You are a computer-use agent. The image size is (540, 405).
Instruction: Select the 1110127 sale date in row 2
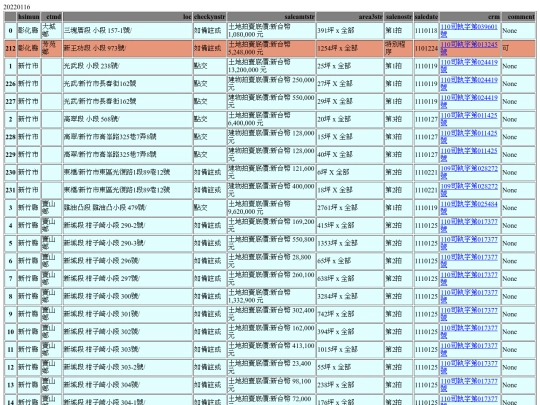click(x=426, y=119)
